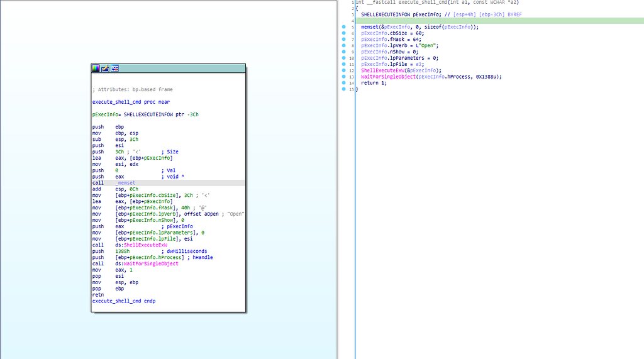Toggle breakpoint dot on pseudocode line 10
The height and width of the screenshot is (359, 644).
click(344, 58)
